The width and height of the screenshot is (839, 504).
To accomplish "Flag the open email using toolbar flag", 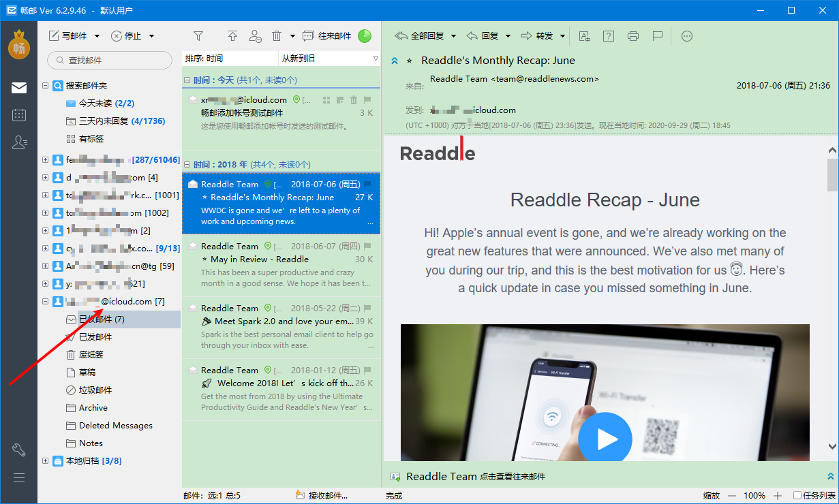I will [658, 36].
